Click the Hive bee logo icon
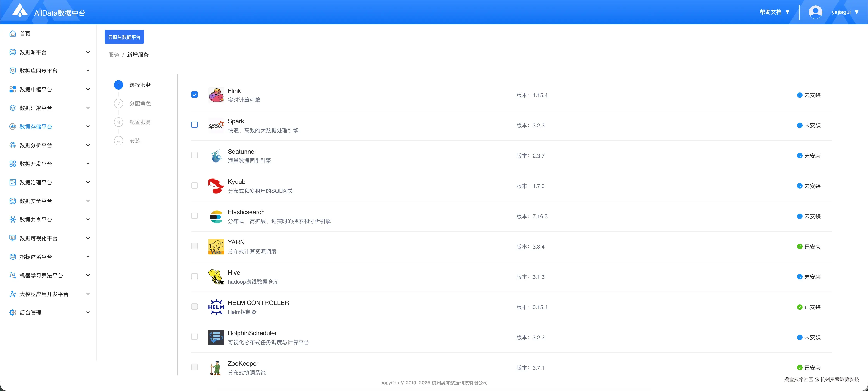 pos(216,277)
